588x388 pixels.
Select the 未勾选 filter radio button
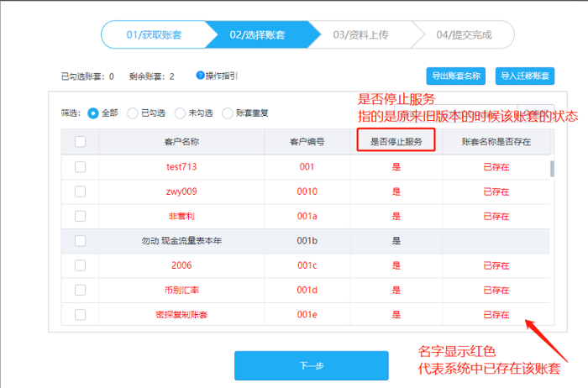pyautogui.click(x=180, y=113)
